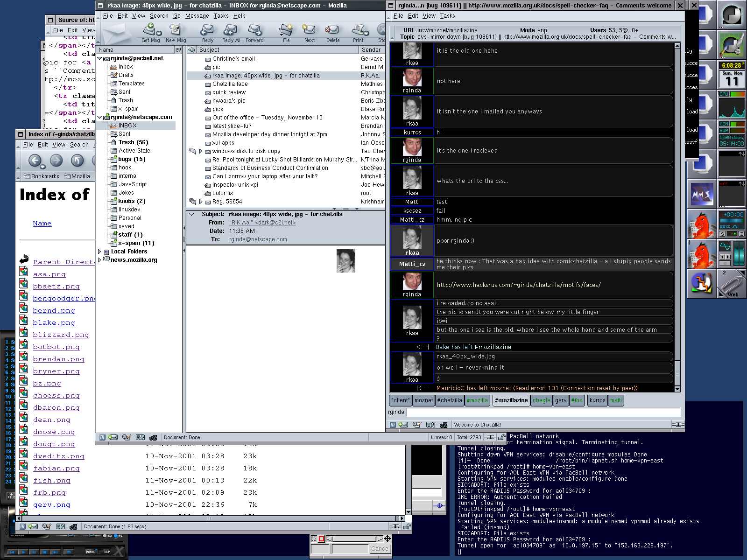747x560 pixels.
Task: Click the ChatZilla message input field
Action: coord(543,412)
